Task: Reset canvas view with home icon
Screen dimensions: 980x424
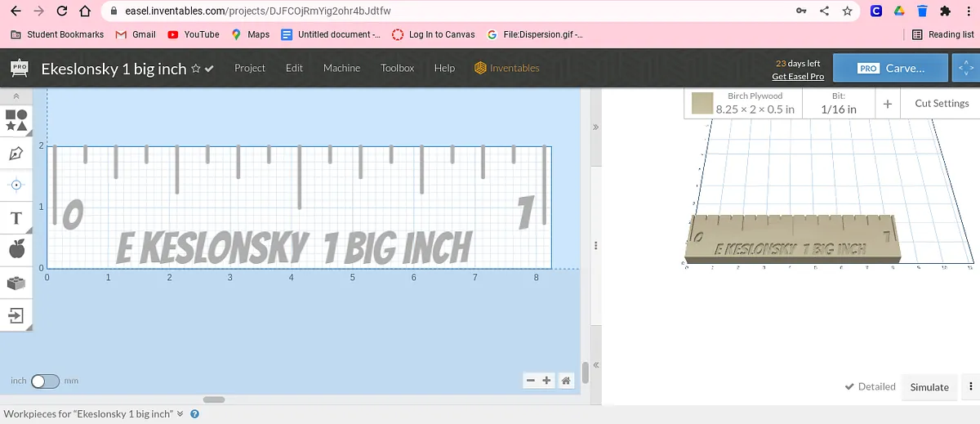Action: (566, 381)
